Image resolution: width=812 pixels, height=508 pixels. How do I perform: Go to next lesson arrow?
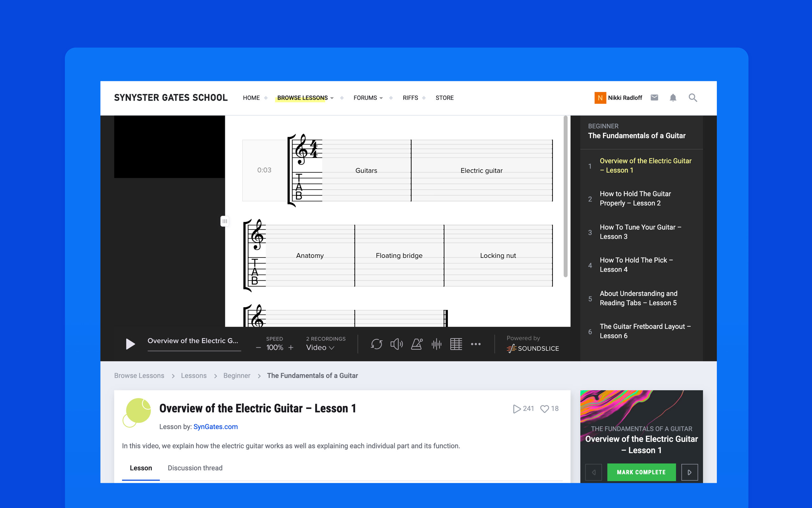click(690, 472)
